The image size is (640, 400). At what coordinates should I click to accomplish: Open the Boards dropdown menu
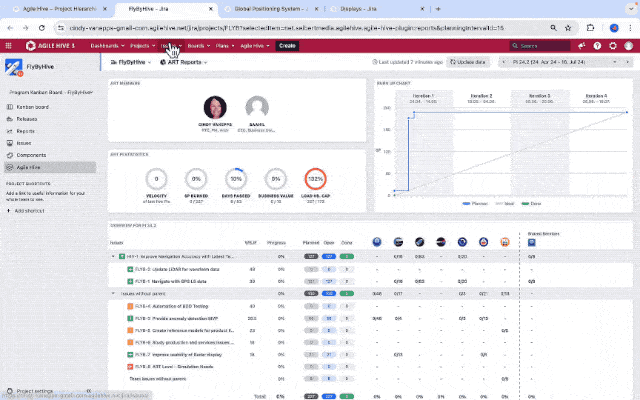coord(199,46)
